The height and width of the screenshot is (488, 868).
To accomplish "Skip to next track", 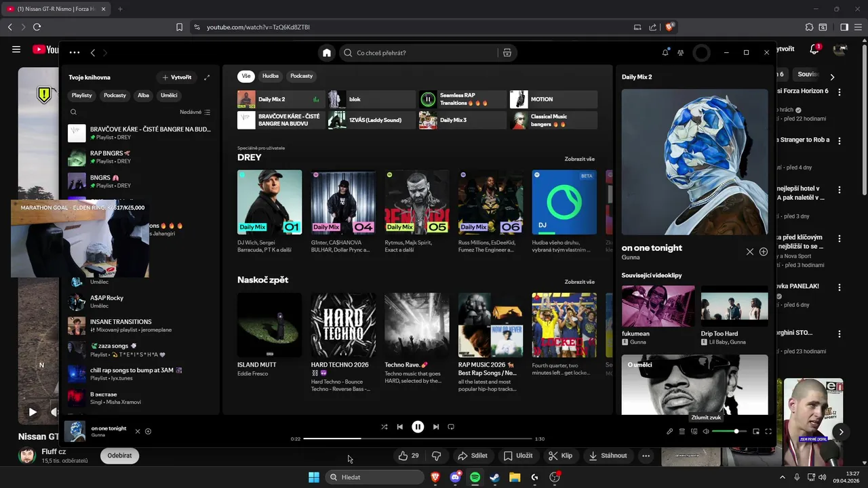I will (x=436, y=427).
